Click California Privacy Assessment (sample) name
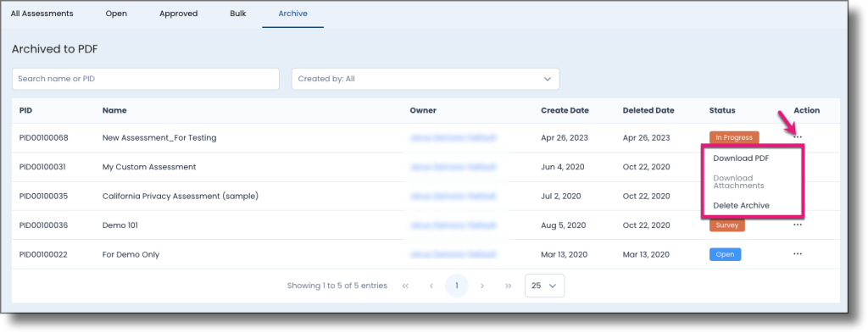This screenshot has height=333, width=868. click(x=181, y=196)
